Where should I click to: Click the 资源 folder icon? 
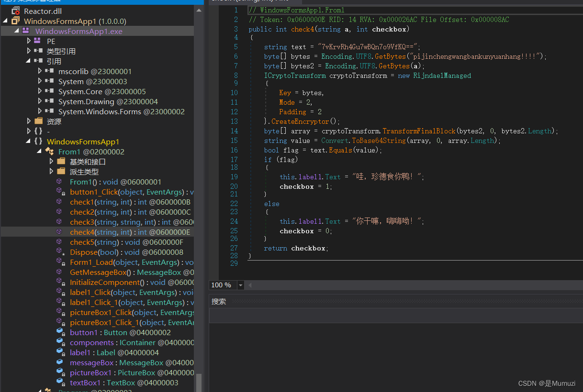pyautogui.click(x=38, y=121)
